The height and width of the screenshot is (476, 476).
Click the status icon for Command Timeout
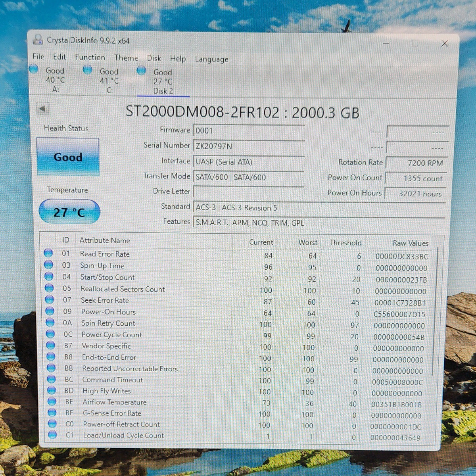click(52, 379)
